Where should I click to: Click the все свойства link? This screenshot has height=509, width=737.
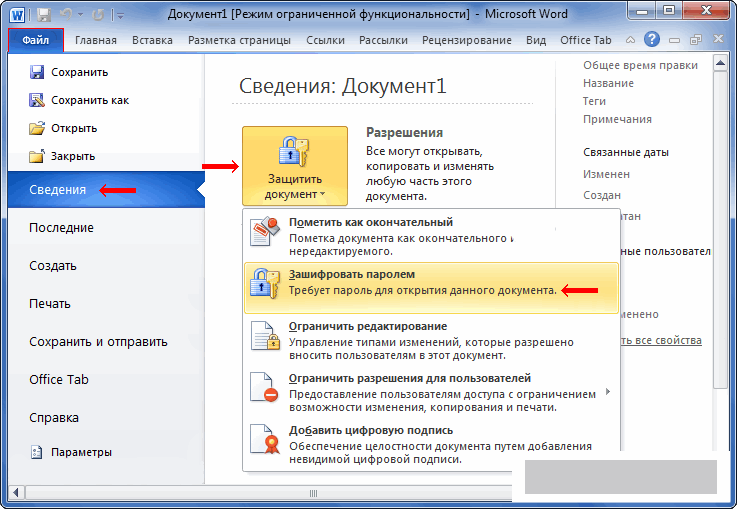pyautogui.click(x=661, y=340)
